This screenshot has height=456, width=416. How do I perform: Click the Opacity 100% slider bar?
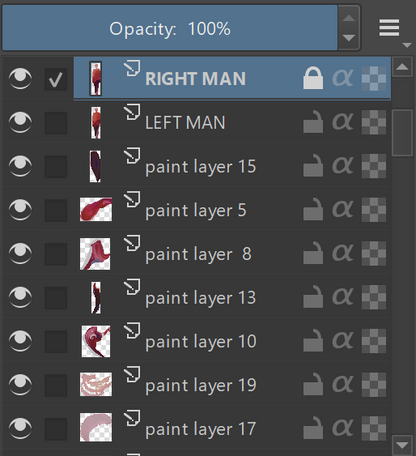click(x=170, y=28)
